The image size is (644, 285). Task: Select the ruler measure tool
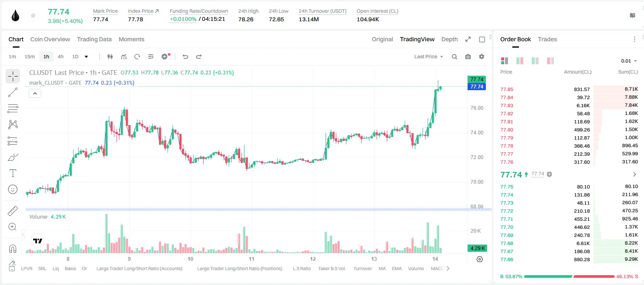tap(13, 211)
